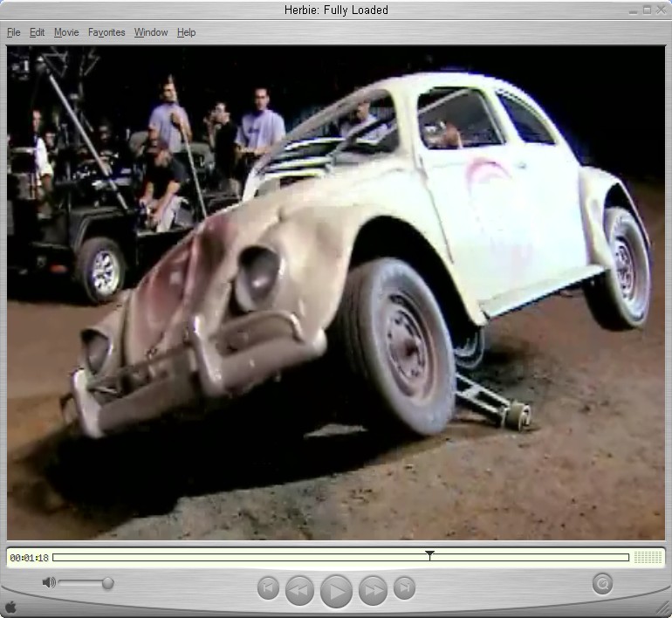Open the Window menu
Viewport: 672px width, 618px height.
pos(151,32)
